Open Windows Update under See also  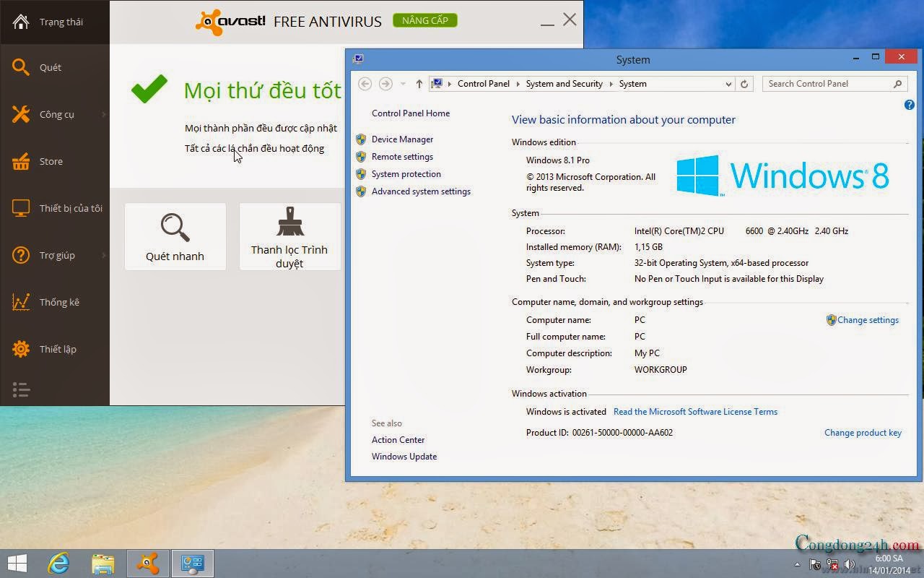[x=404, y=457]
